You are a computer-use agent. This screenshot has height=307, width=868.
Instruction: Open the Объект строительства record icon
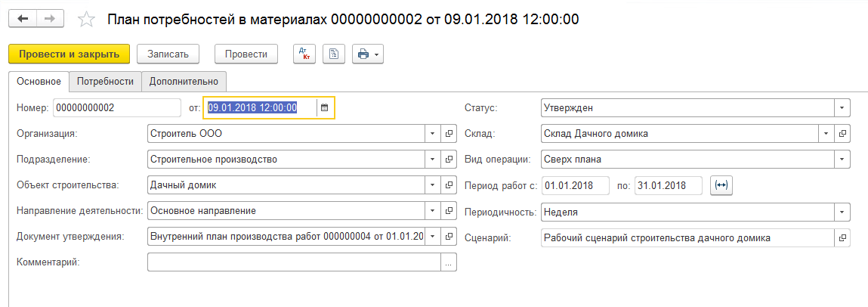point(449,186)
